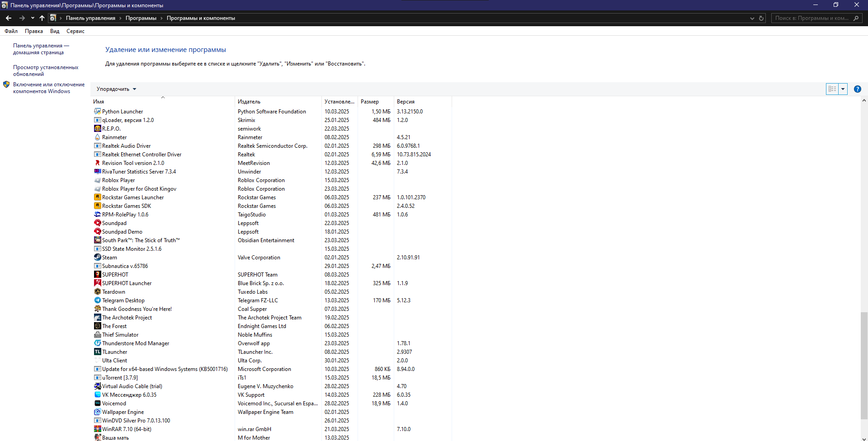868x441 pixels.
Task: Expand the chevron after Панель управления breadcrumb
Action: click(x=120, y=18)
